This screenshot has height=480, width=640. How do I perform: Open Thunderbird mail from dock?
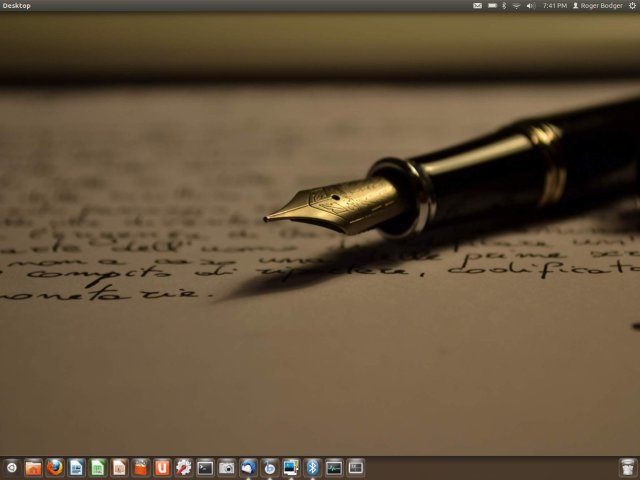coord(248,468)
